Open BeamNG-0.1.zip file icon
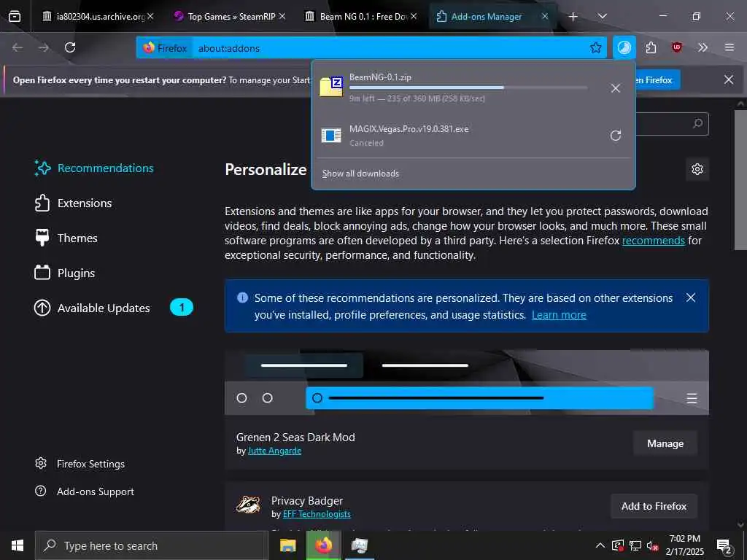Screen dimensions: 747x560 coord(331,86)
